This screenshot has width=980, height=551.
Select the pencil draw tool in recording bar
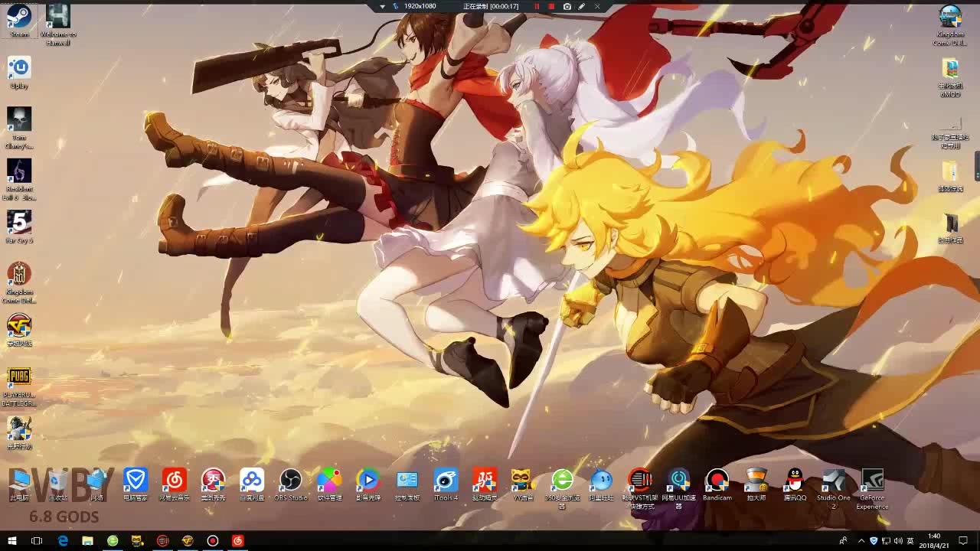point(582,6)
